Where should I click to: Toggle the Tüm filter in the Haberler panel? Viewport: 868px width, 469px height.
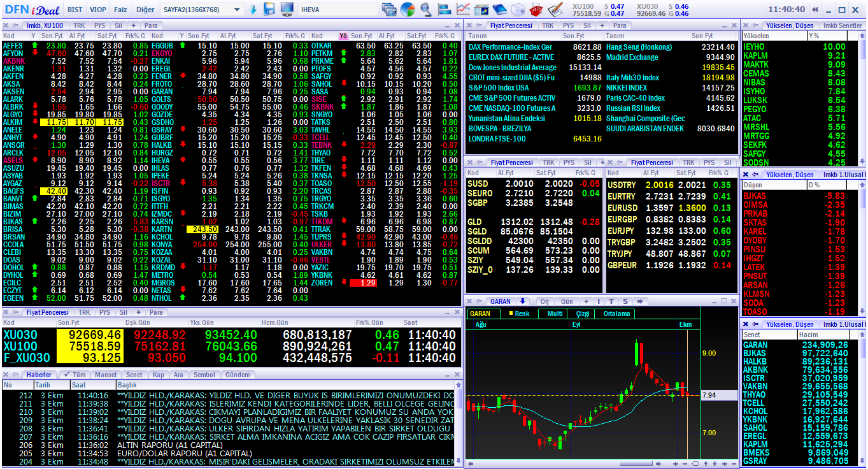77,375
